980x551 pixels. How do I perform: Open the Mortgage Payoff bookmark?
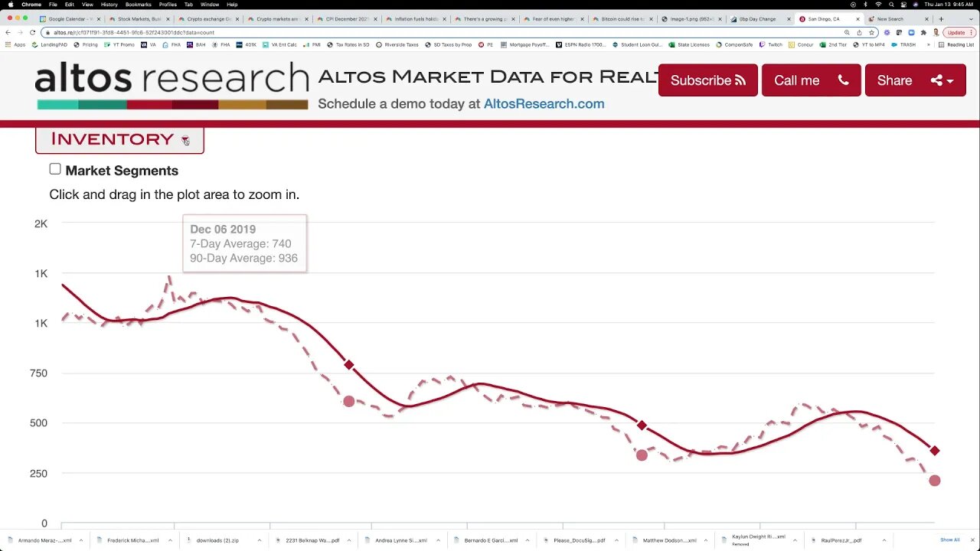524,44
